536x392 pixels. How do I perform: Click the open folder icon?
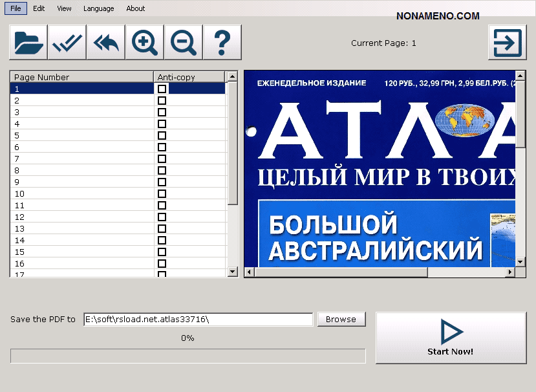pyautogui.click(x=28, y=43)
